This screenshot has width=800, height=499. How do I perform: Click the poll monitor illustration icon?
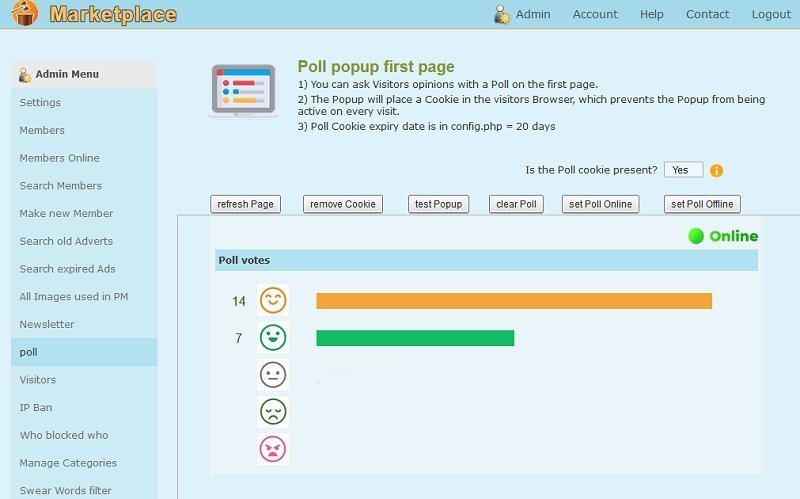[x=243, y=91]
